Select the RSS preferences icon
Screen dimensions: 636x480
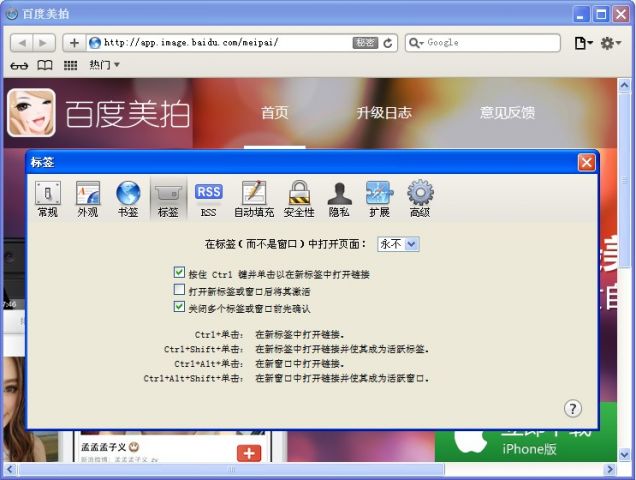[x=208, y=199]
